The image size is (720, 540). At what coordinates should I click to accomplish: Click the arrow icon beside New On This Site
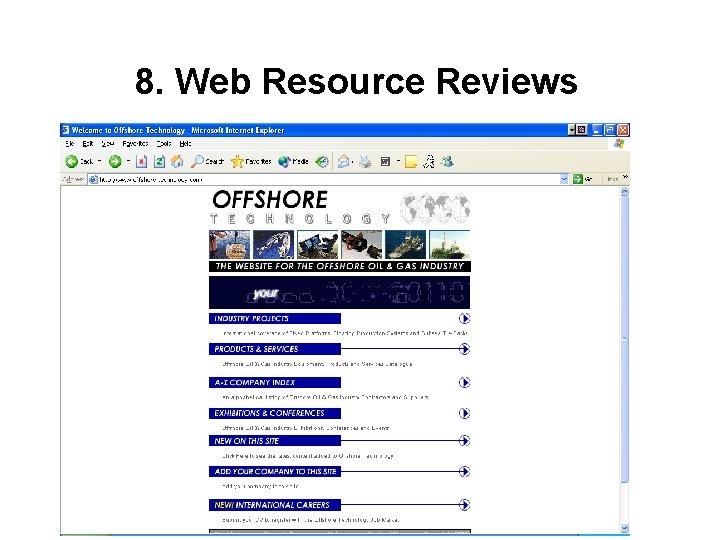coord(464,441)
